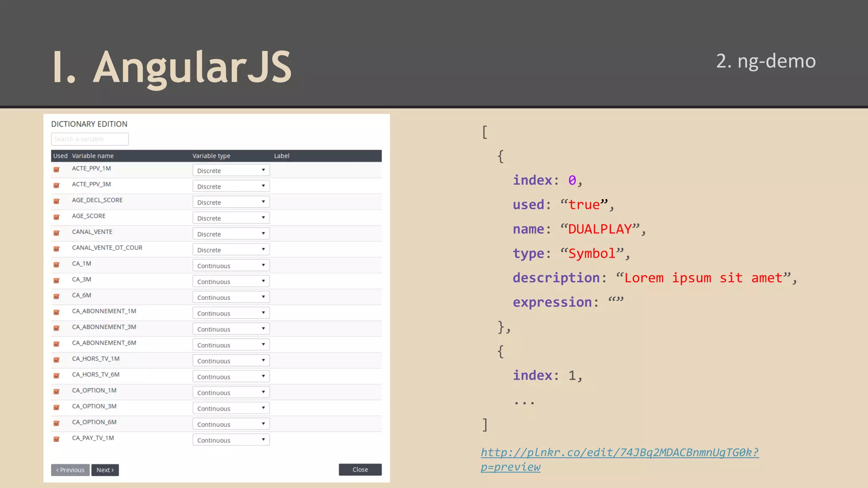Image resolution: width=868 pixels, height=488 pixels.
Task: Open the plnkr.co preview link
Action: [619, 453]
